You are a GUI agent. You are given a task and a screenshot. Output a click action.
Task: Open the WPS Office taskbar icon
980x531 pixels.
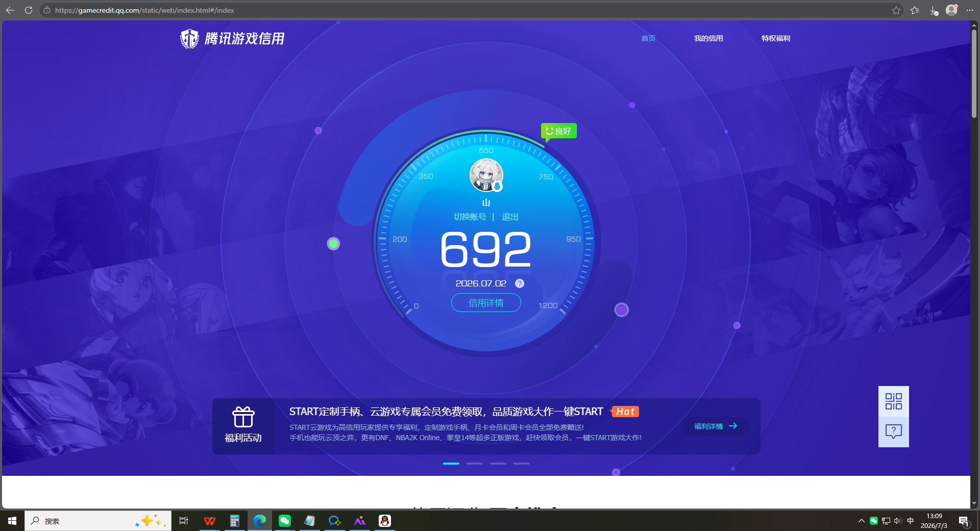point(209,521)
